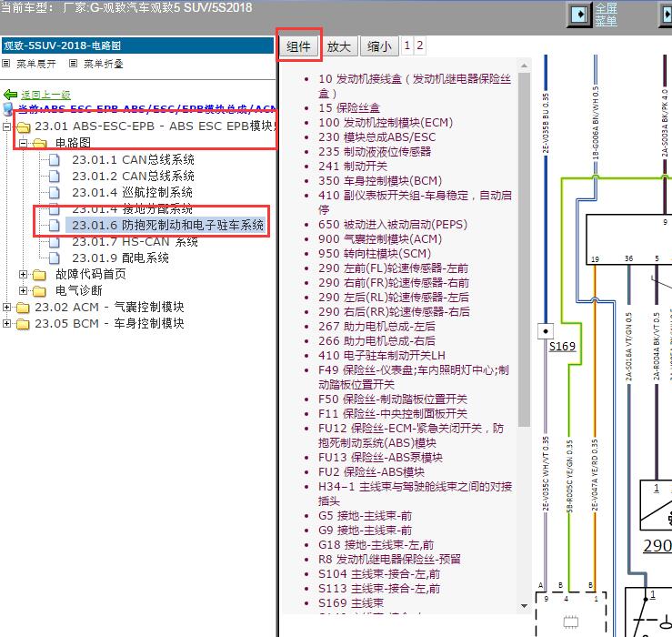Click the page icon of 23.01.1 CAN总线系统
This screenshot has width=672, height=637.
[x=55, y=159]
